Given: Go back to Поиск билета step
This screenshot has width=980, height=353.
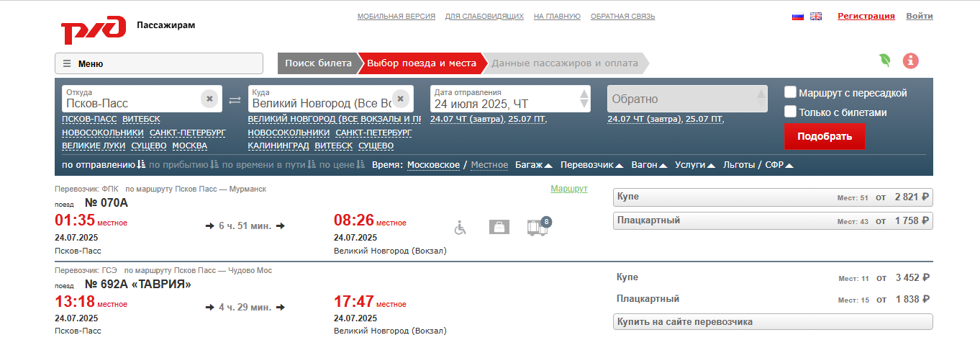Looking at the screenshot, I should coord(318,63).
